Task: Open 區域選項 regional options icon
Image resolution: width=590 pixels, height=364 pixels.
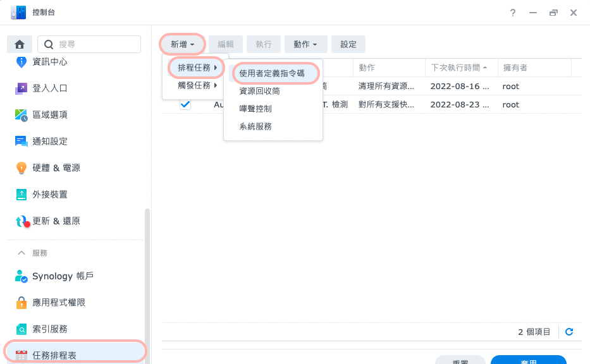Action: point(22,115)
